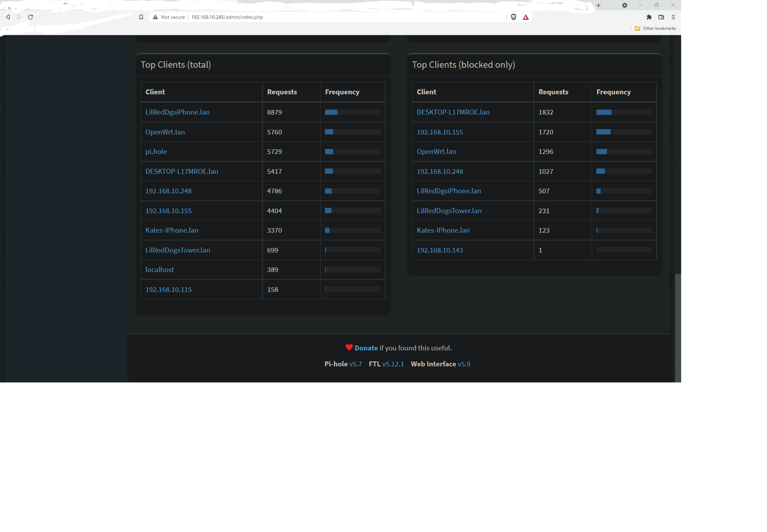The height and width of the screenshot is (532, 767).
Task: Open 192.168.10.155 in total clients table
Action: 169,211
